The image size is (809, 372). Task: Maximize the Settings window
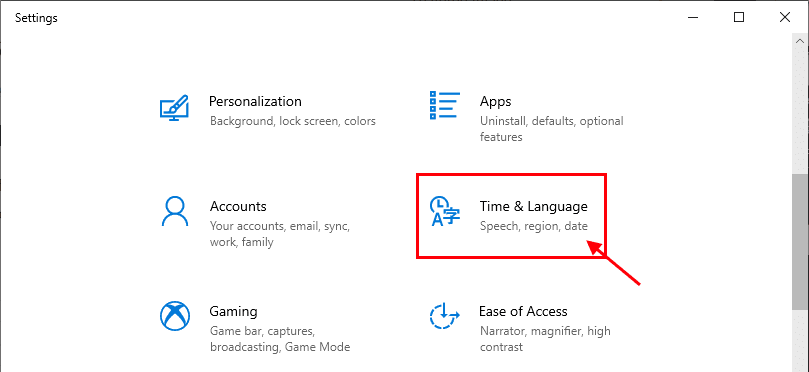click(739, 18)
